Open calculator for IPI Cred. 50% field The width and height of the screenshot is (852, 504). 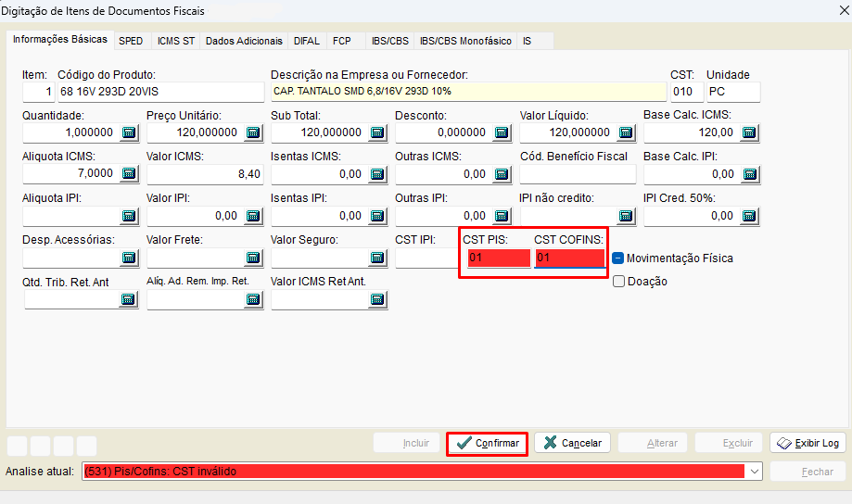[x=749, y=216]
